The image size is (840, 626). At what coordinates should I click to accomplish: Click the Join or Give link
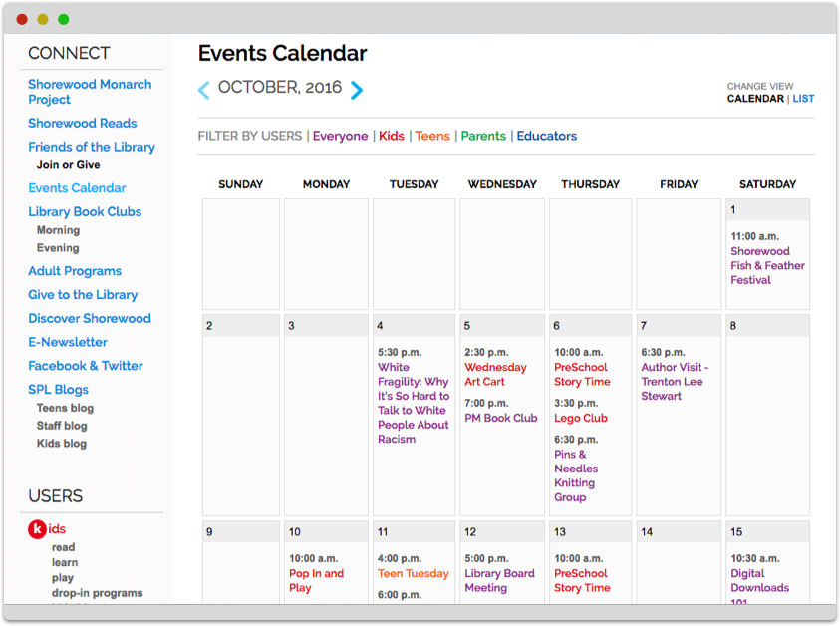pos(68,165)
